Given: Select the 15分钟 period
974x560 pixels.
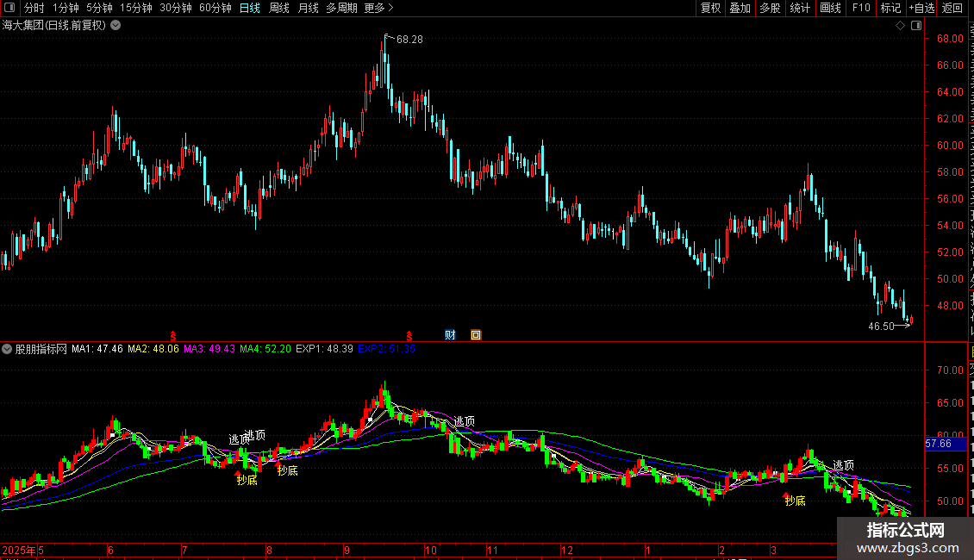Looking at the screenshot, I should click(136, 8).
